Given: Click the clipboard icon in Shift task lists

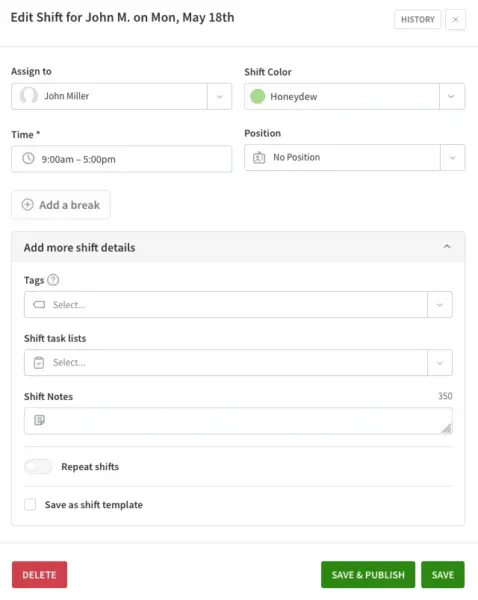Looking at the screenshot, I should click(39, 362).
